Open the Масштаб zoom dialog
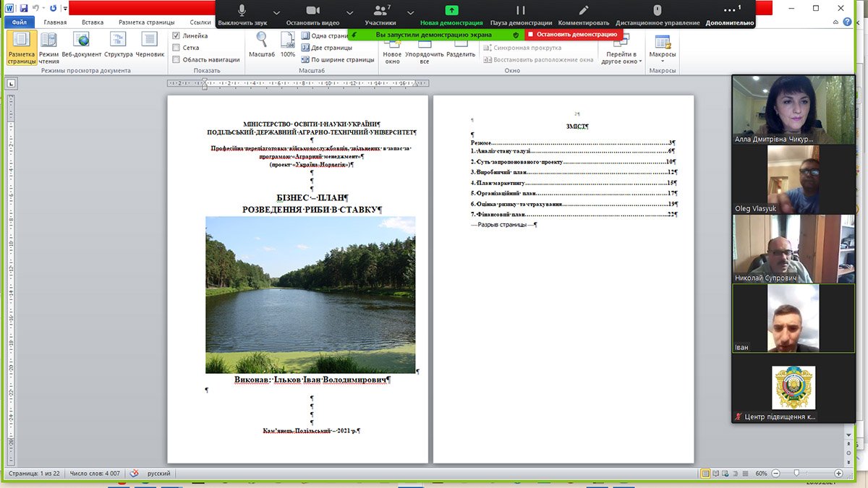The height and width of the screenshot is (488, 868). (x=262, y=48)
